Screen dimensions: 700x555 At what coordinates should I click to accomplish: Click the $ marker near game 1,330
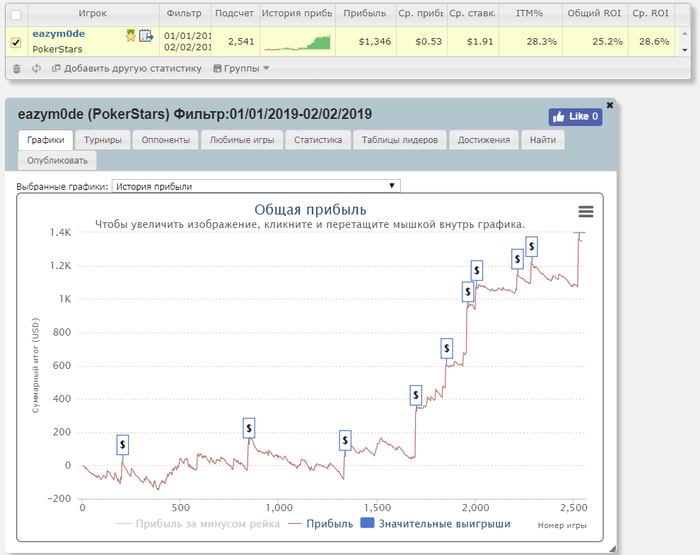click(x=345, y=441)
